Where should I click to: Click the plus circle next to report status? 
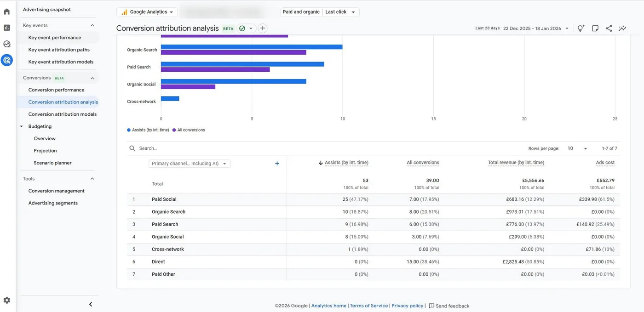(263, 28)
